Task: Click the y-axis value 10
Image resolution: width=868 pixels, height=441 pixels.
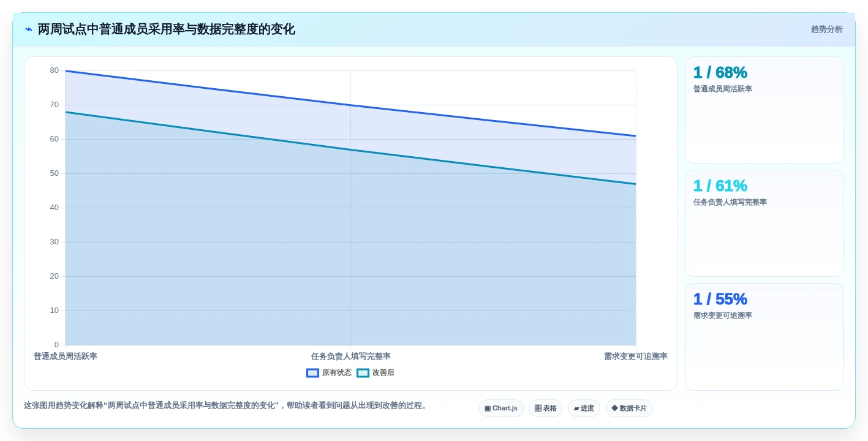Action: 55,311
